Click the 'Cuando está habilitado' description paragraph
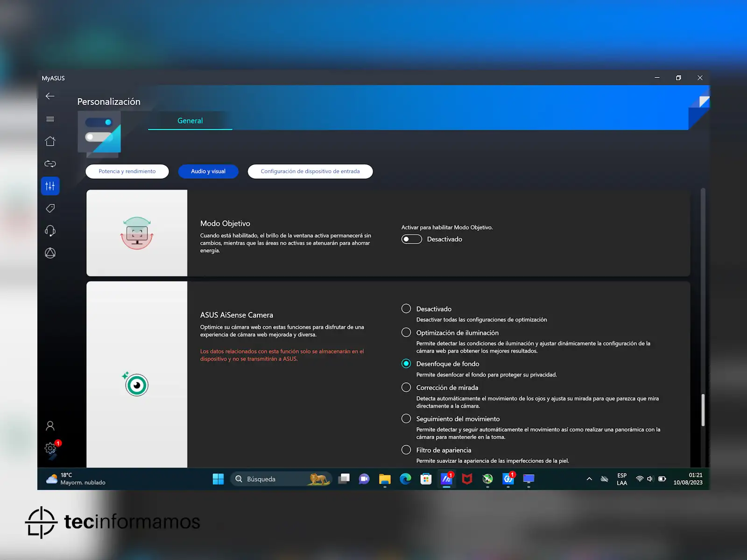This screenshot has width=747, height=560. tap(286, 243)
